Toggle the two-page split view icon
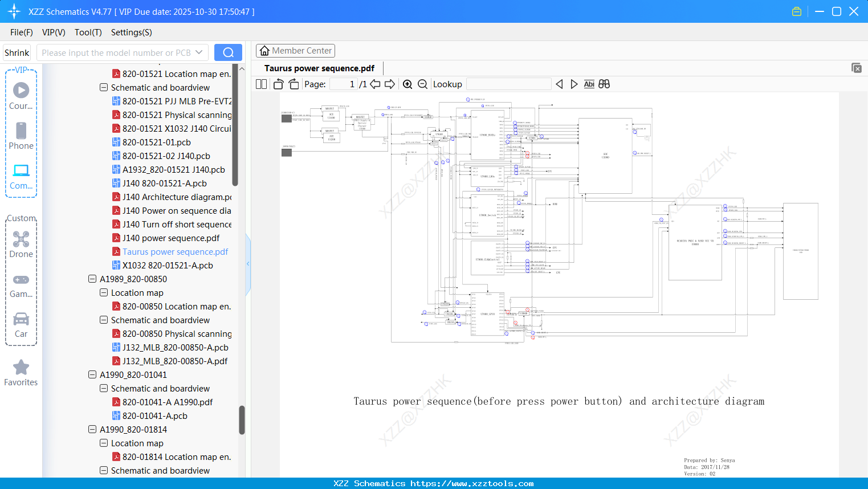 click(262, 84)
